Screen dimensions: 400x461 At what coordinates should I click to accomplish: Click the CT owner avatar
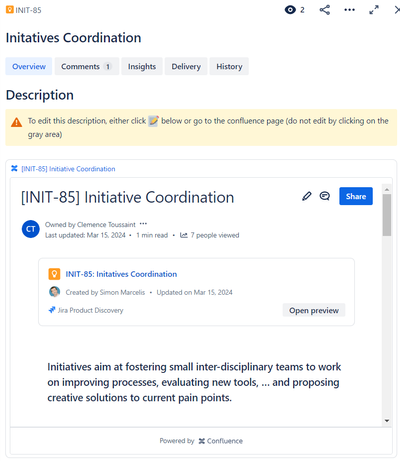[x=31, y=229]
